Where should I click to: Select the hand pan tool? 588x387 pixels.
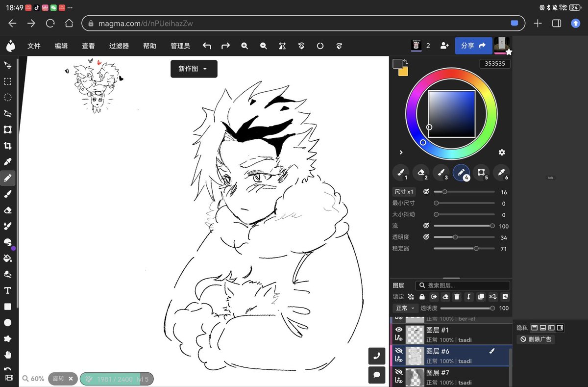coord(8,355)
